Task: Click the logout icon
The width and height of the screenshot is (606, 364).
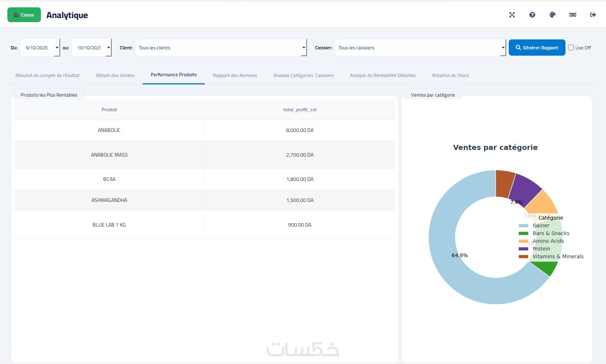Action: [593, 15]
